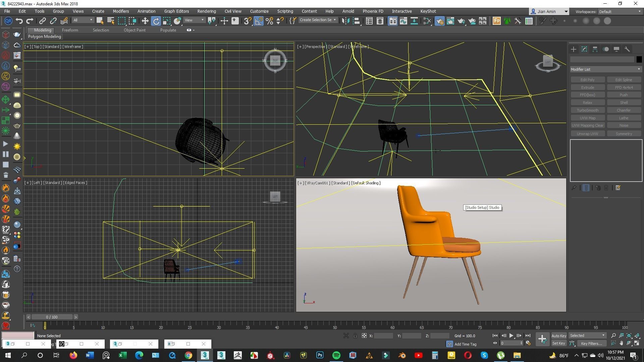Click the object color swatch in Modify panel
644x362 pixels.
click(x=639, y=59)
